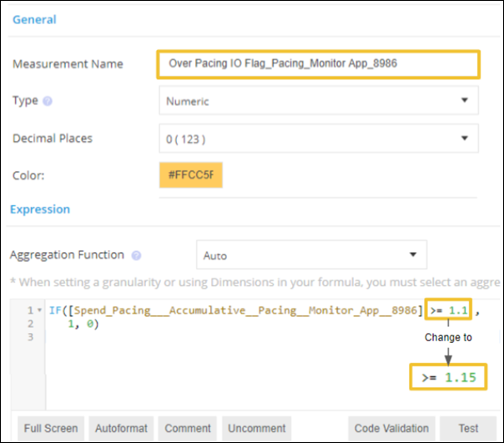Click the Test button
504x443 pixels.
(468, 429)
